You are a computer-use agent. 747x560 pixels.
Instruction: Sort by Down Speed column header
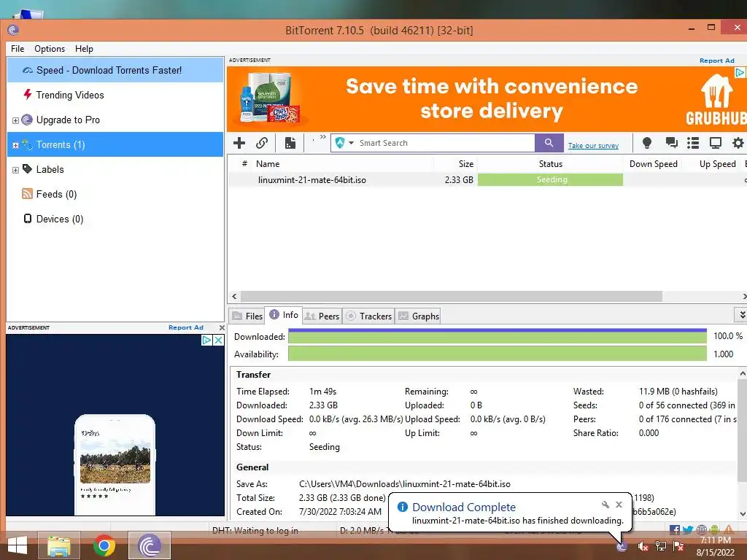[x=653, y=164]
